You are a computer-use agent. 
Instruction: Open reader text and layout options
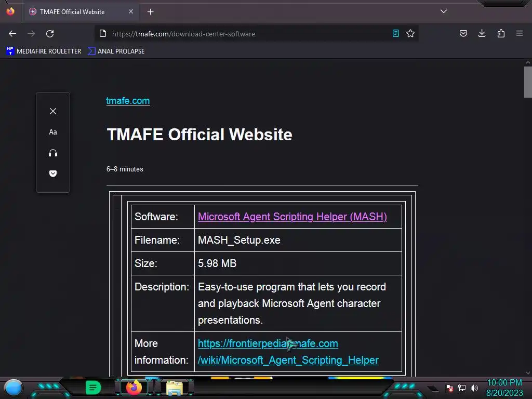(53, 132)
